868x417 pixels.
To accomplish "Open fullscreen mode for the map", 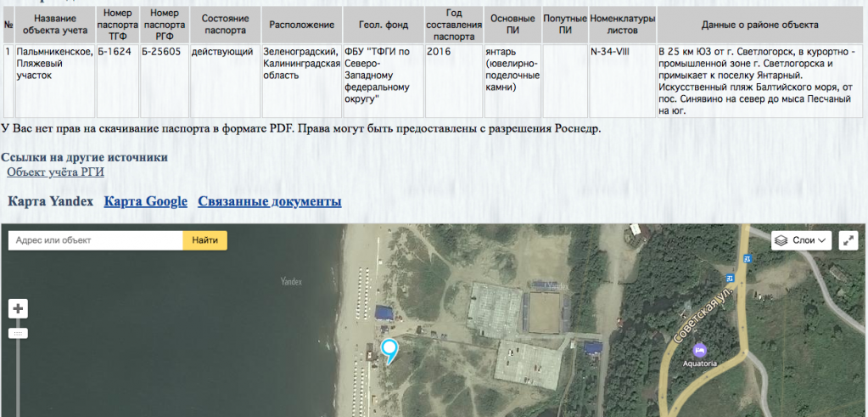I will pos(848,240).
